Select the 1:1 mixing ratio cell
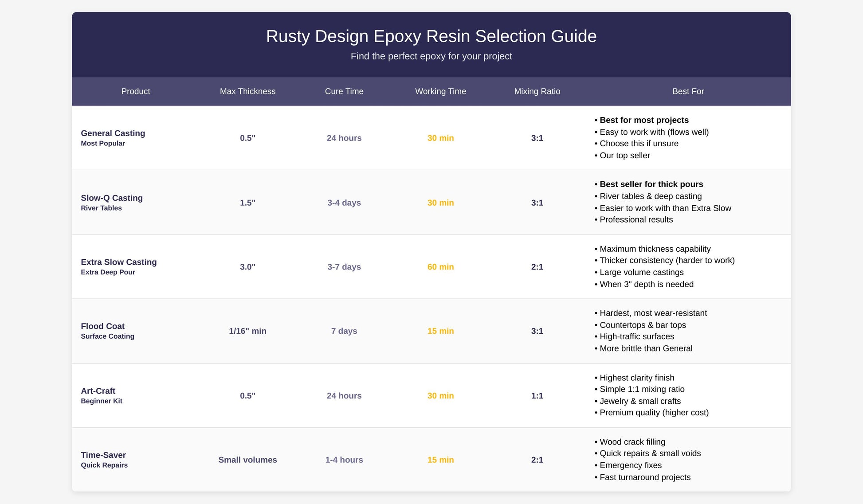Image resolution: width=863 pixels, height=504 pixels. [537, 396]
